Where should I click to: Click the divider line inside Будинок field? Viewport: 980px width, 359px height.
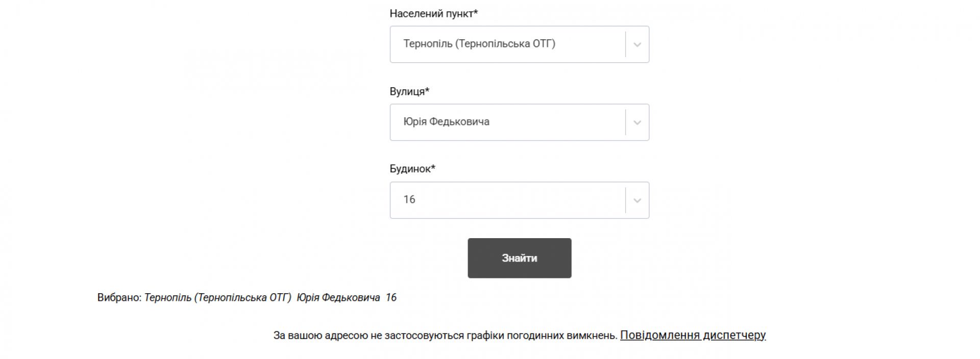625,200
